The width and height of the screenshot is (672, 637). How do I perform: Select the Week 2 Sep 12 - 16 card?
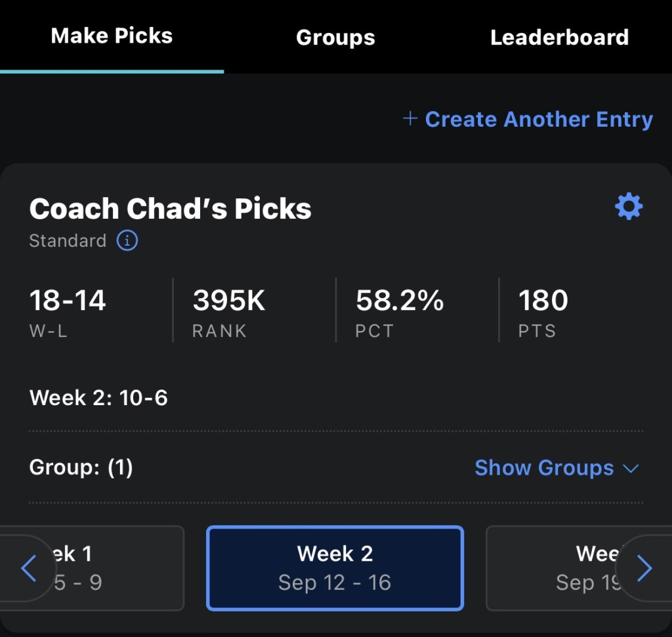coord(335,568)
